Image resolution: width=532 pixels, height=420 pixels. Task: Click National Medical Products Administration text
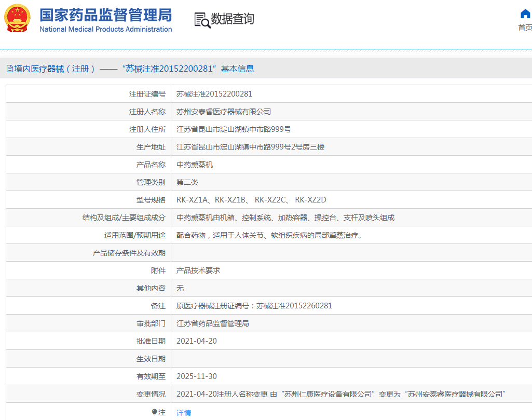pyautogui.click(x=105, y=29)
